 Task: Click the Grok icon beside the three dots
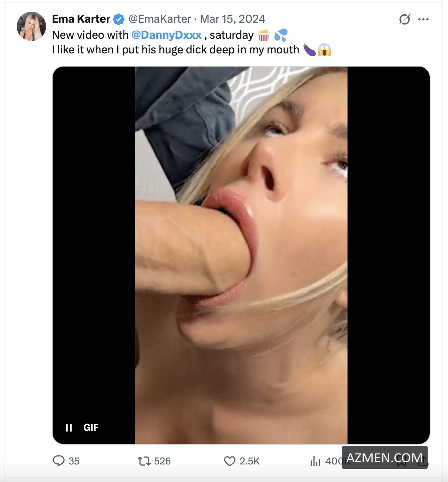(x=405, y=19)
